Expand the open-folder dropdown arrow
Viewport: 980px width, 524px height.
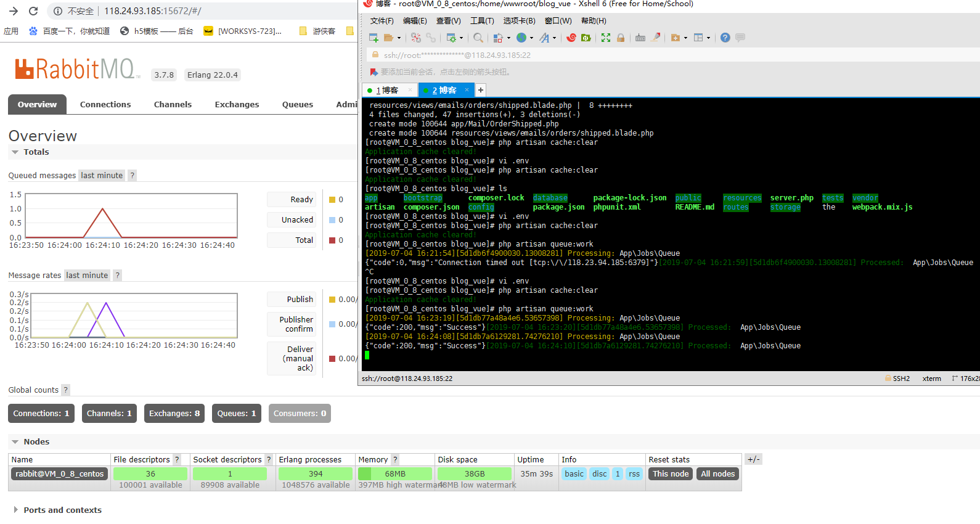(x=399, y=38)
